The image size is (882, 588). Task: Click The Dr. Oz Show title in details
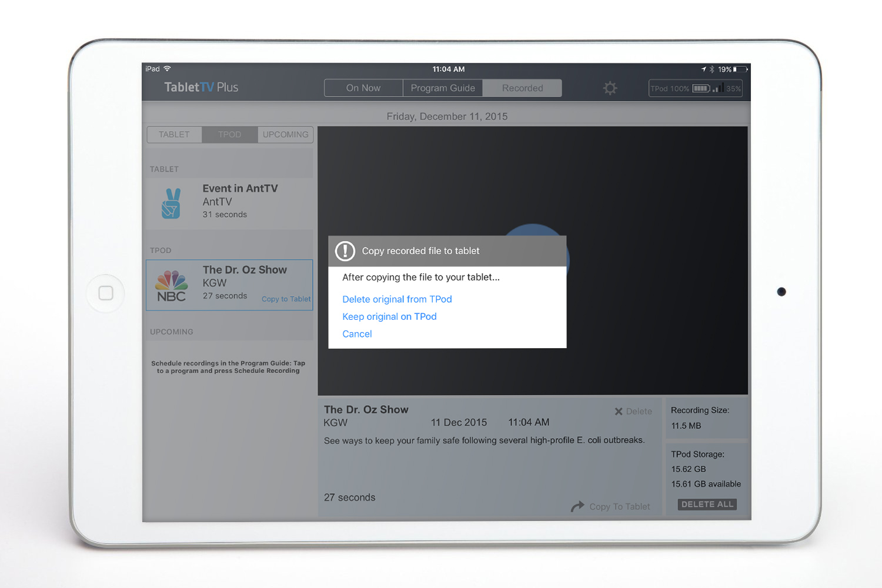(x=366, y=410)
